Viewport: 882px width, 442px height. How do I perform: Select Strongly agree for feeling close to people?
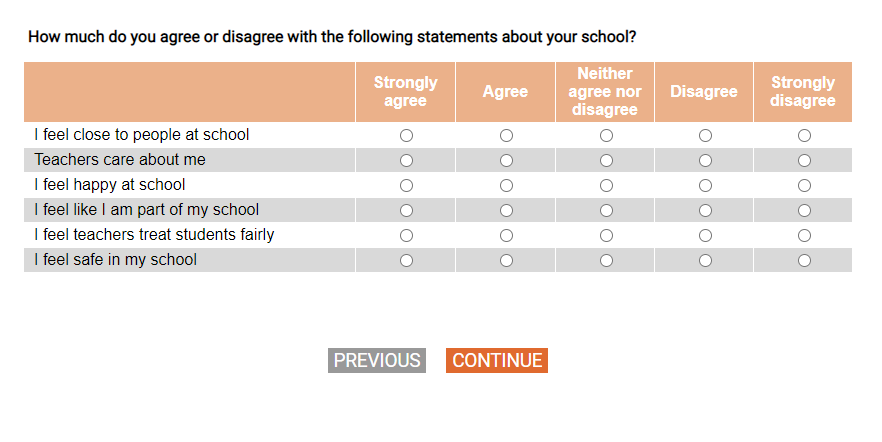pyautogui.click(x=406, y=135)
